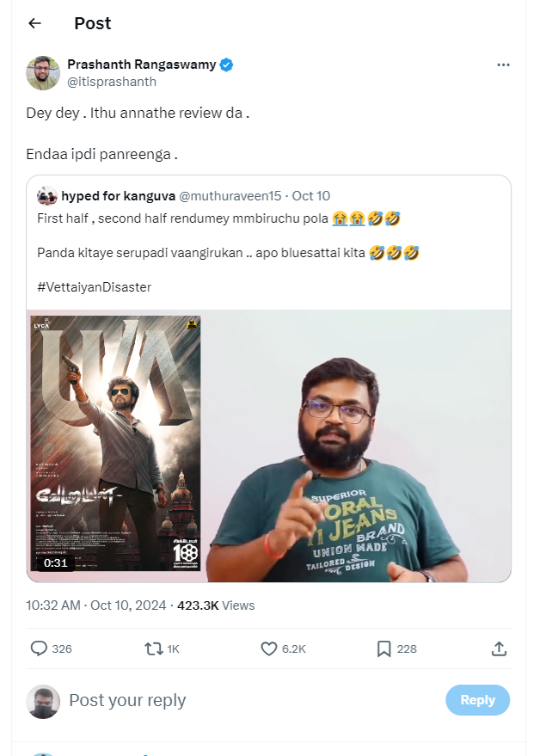Click the 0:31 video duration badge
The width and height of the screenshot is (540, 756).
click(55, 562)
